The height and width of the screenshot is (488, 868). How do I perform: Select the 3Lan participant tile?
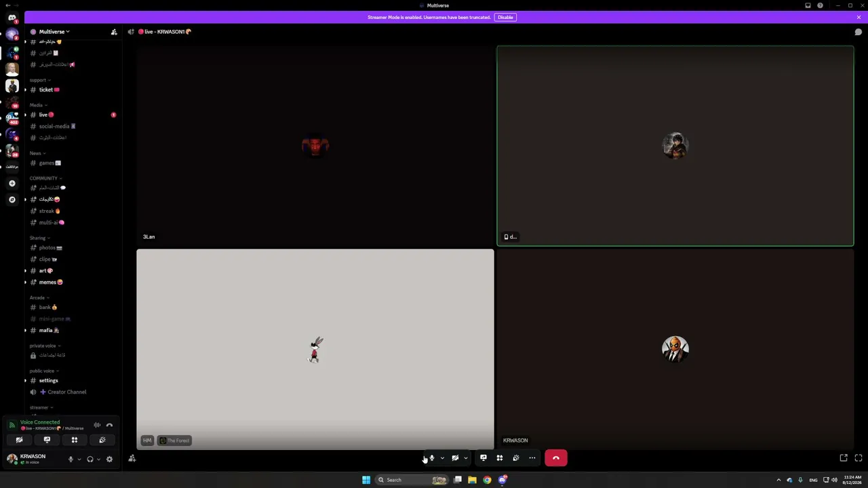click(315, 146)
